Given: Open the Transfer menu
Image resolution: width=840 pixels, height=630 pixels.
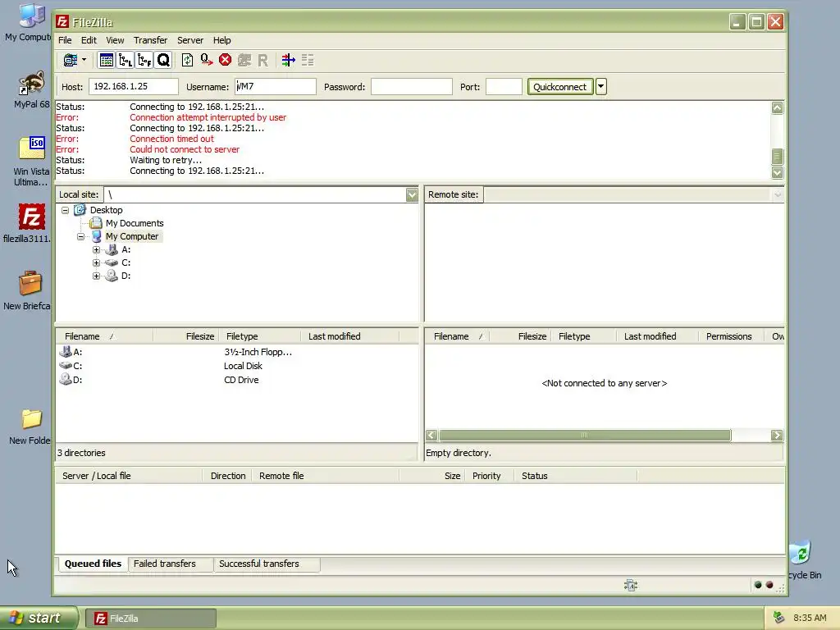Looking at the screenshot, I should pos(151,40).
